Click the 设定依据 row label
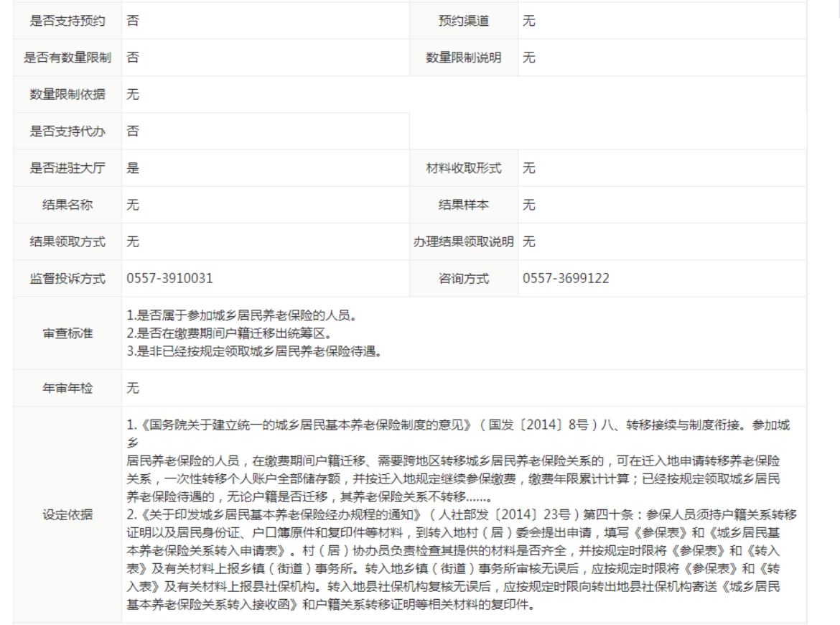 point(66,514)
